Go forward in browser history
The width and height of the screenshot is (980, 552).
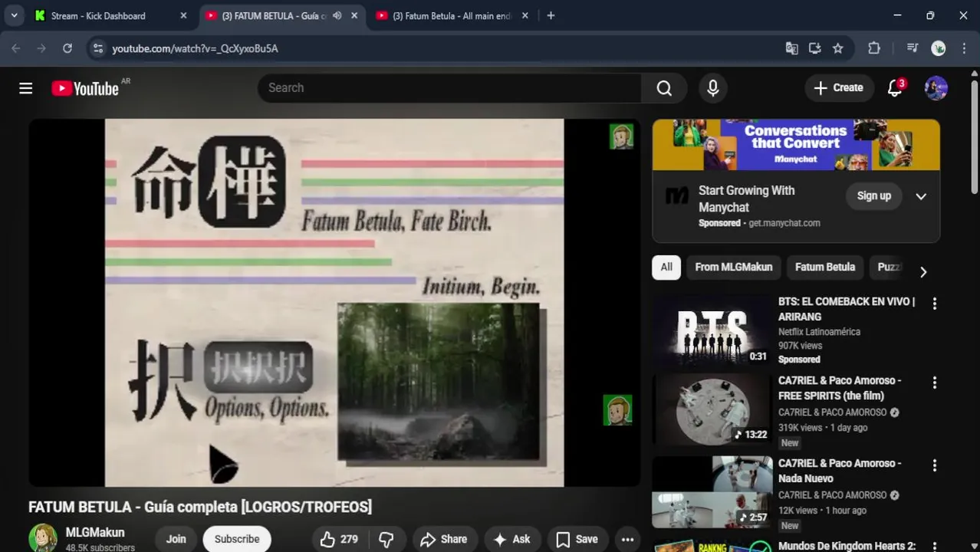click(41, 48)
